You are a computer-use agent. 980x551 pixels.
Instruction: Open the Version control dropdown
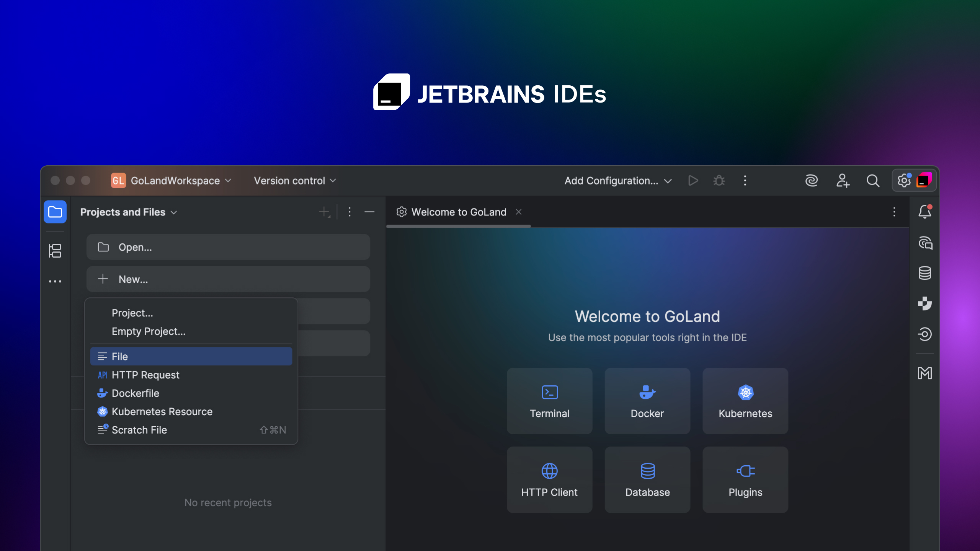(x=332, y=180)
